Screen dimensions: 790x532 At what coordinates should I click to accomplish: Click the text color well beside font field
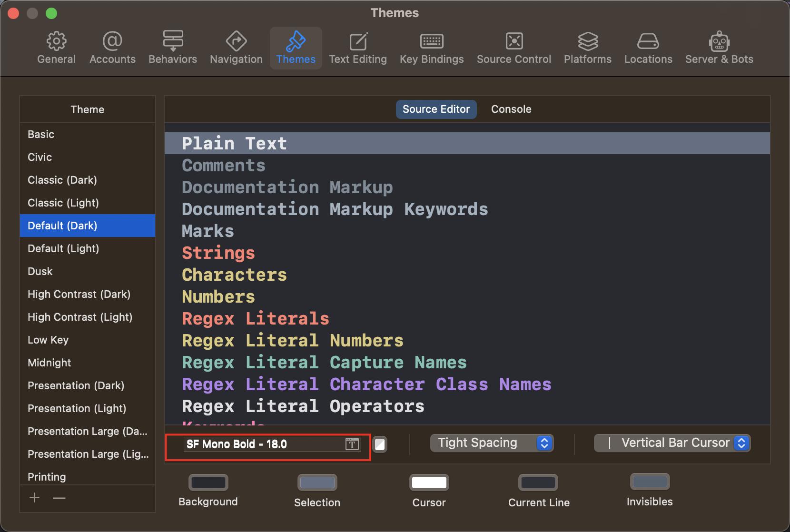[380, 444]
